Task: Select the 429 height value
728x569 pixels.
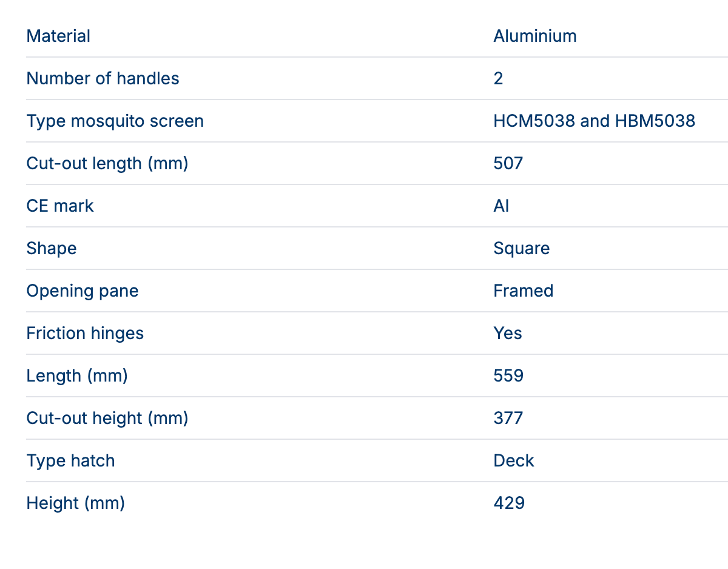Action: point(508,503)
